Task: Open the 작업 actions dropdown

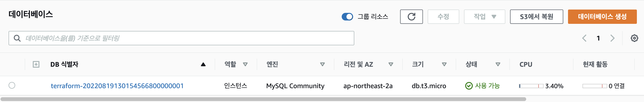Action: [x=484, y=17]
